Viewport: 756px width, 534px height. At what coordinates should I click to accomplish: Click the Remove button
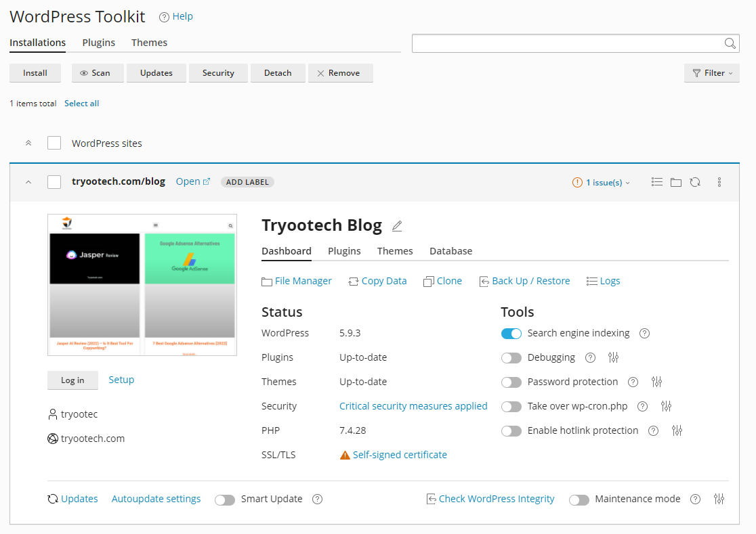[x=340, y=72]
